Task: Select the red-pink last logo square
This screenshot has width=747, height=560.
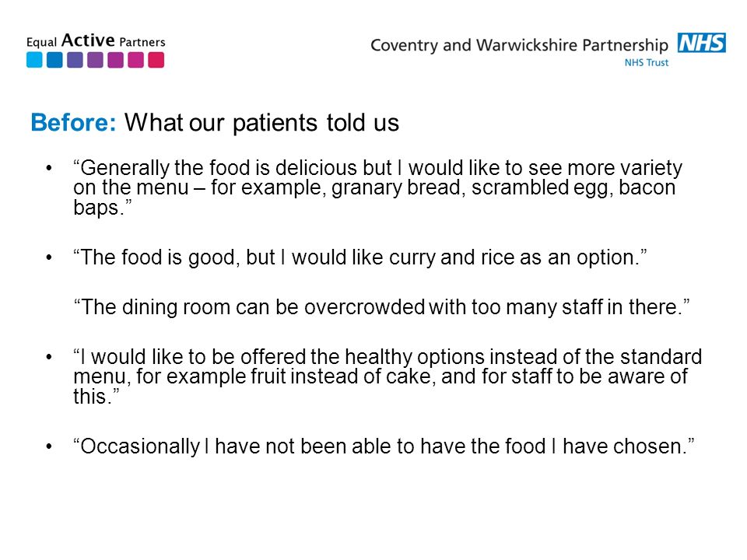Action: 156,60
